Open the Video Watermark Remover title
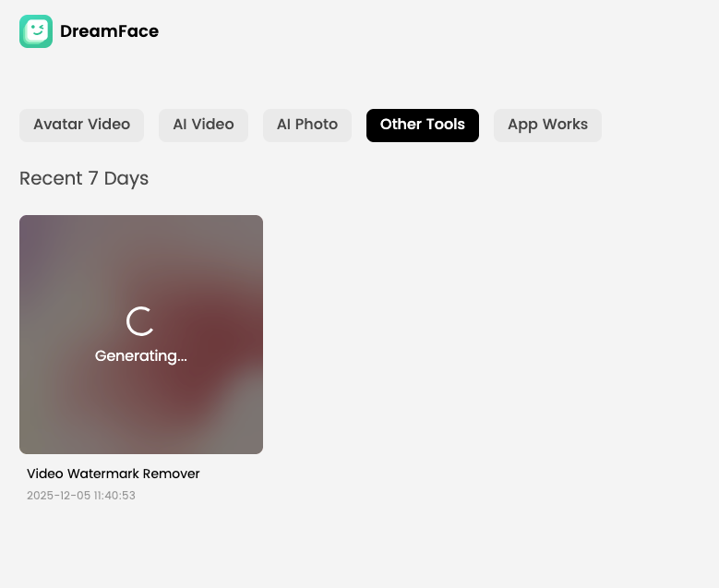Viewport: 719px width, 588px height. point(114,474)
